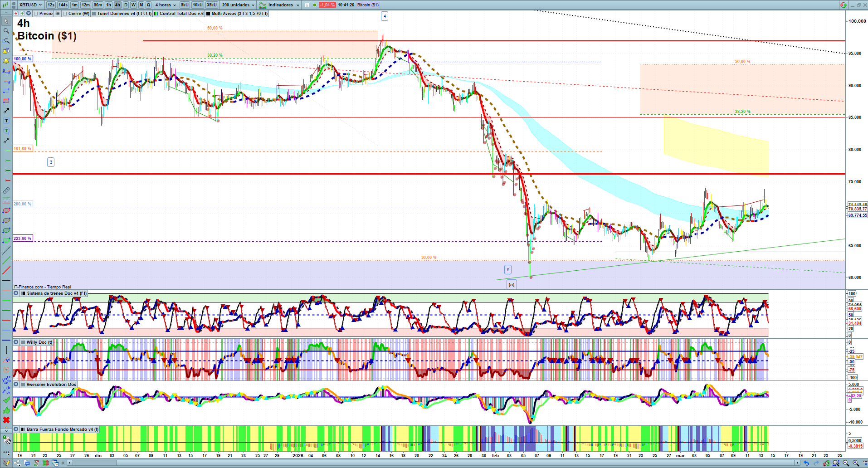Toggle the Cierre (W) checkbox

pos(65,14)
